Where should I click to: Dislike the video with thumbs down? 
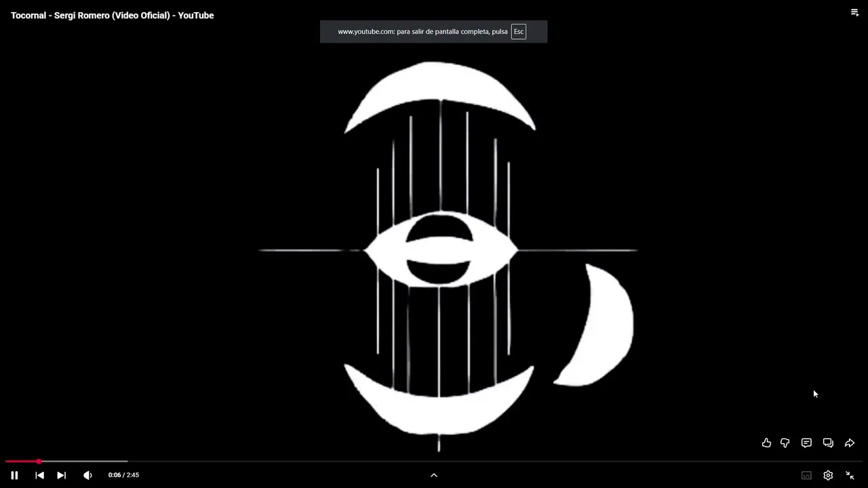pyautogui.click(x=785, y=443)
